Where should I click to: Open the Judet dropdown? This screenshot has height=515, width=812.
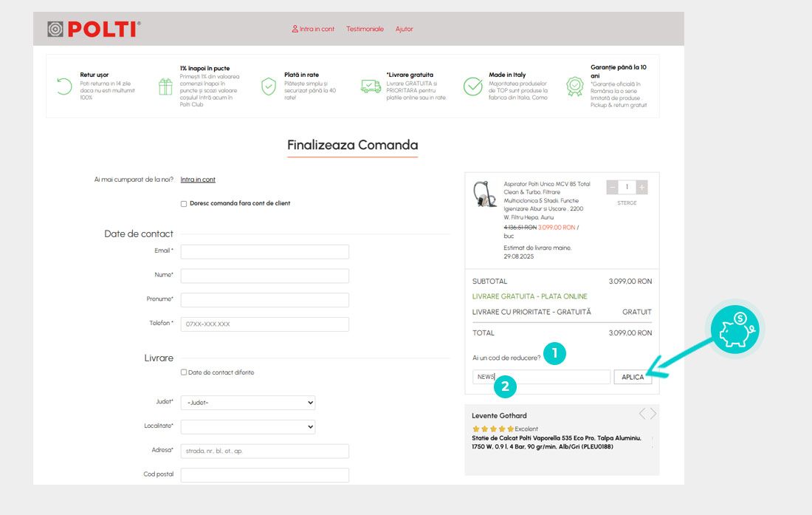(x=248, y=403)
